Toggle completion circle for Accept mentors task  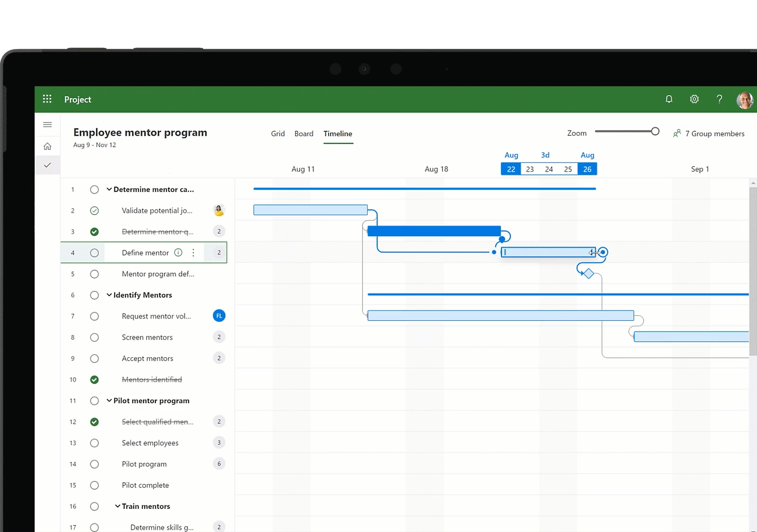[x=94, y=358]
